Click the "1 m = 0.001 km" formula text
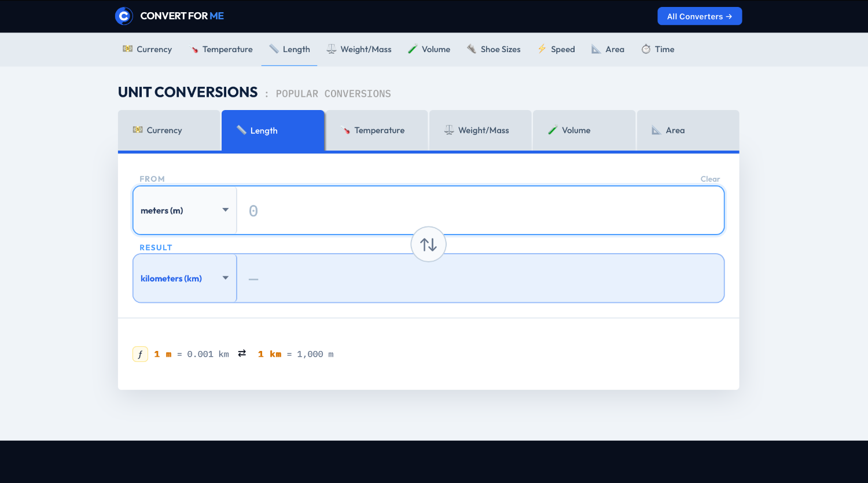 point(192,354)
